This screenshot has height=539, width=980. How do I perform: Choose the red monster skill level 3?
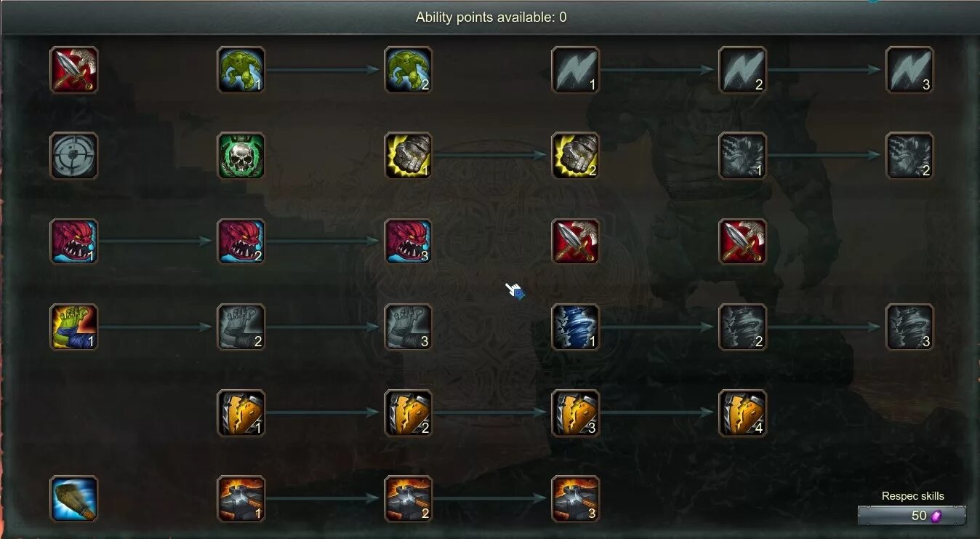tap(408, 241)
